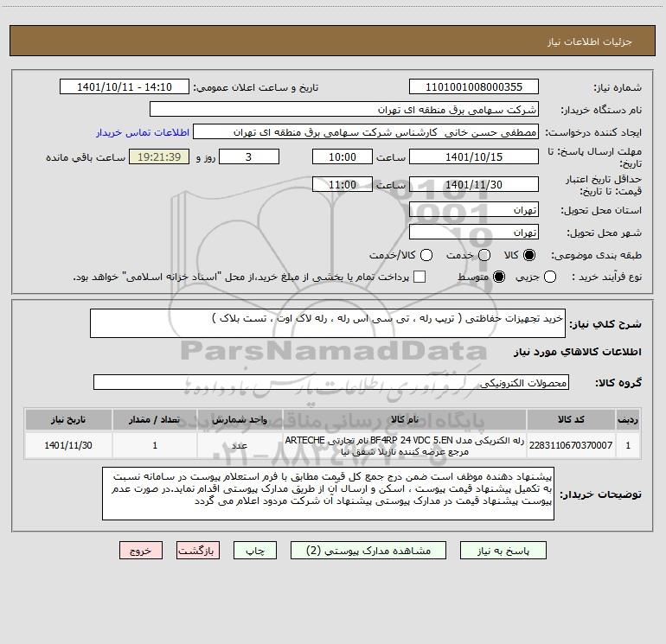Screen dimensions: 666x644
Task: Click the buyer notes توضیحات خریدار text box
Action: tap(328, 494)
